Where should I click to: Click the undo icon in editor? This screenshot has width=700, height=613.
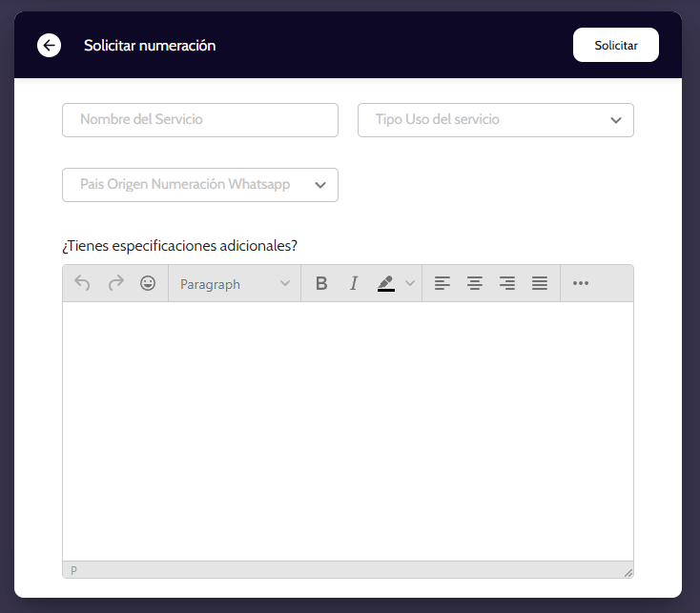click(x=83, y=283)
